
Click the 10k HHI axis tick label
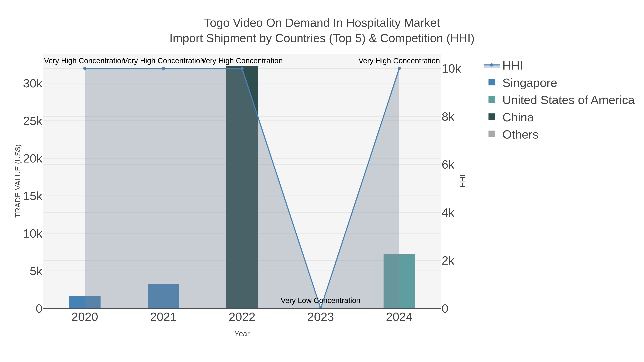pos(451,69)
